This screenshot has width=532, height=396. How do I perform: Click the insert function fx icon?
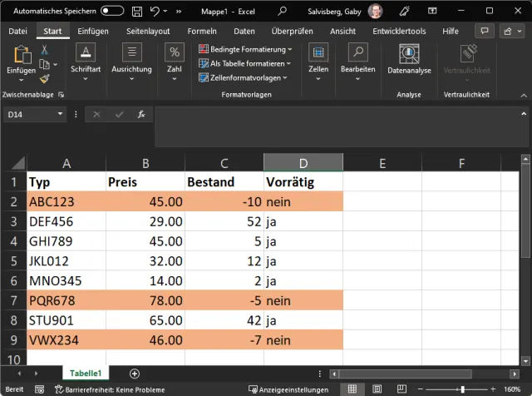pos(142,114)
